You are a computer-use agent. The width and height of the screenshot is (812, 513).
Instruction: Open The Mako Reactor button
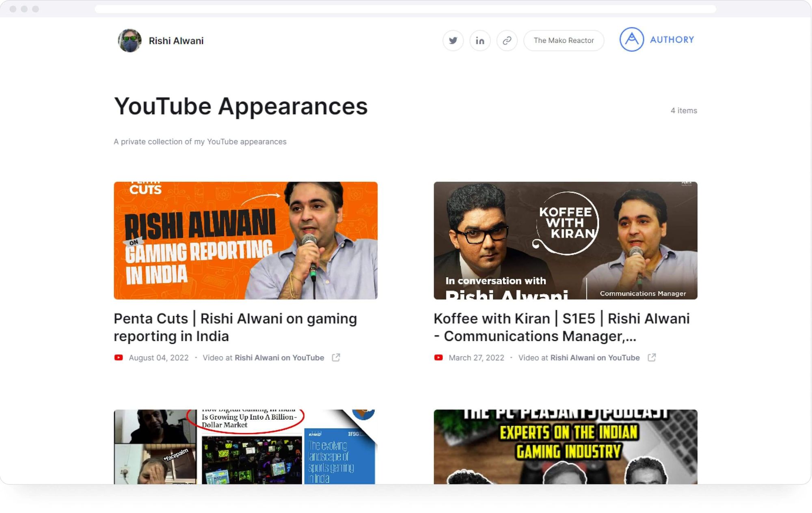point(564,41)
